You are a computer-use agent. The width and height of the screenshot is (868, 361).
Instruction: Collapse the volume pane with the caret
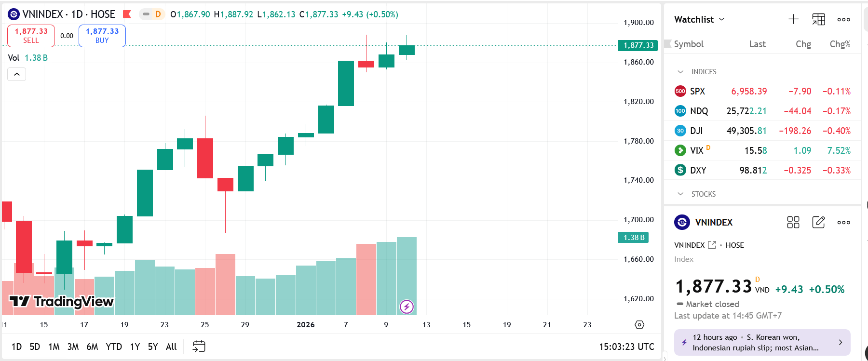click(16, 74)
